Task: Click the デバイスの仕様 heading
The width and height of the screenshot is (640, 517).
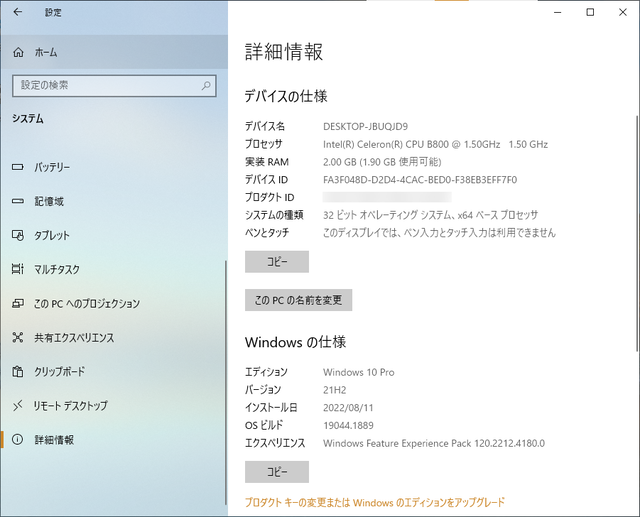Action: 286,96
